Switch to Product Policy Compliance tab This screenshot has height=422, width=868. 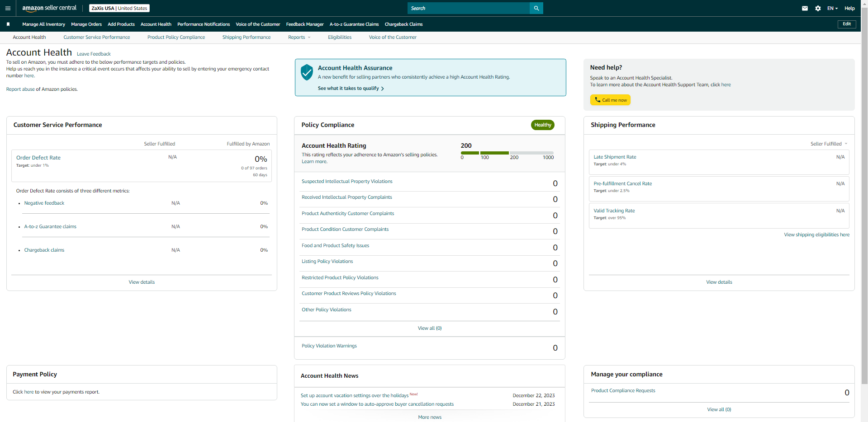coord(176,37)
